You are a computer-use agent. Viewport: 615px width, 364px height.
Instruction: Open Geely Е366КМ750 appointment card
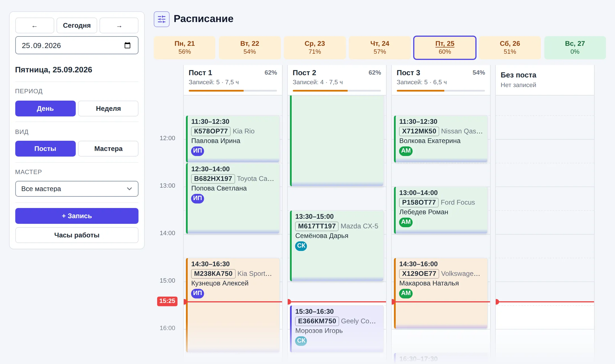[x=337, y=329]
